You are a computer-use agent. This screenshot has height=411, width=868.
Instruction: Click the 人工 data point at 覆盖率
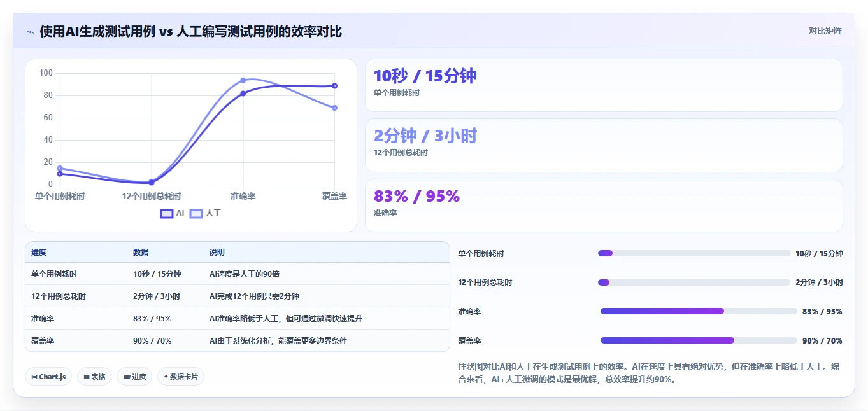click(334, 108)
